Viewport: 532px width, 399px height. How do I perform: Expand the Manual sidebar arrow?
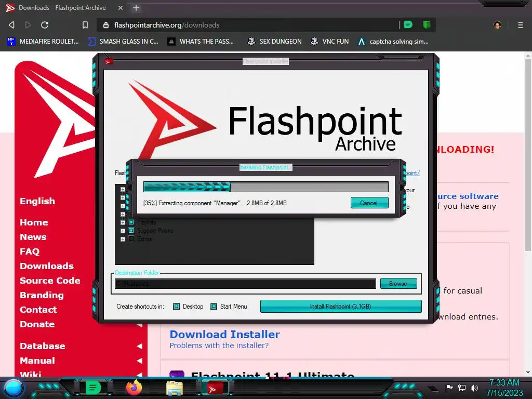[x=139, y=361]
